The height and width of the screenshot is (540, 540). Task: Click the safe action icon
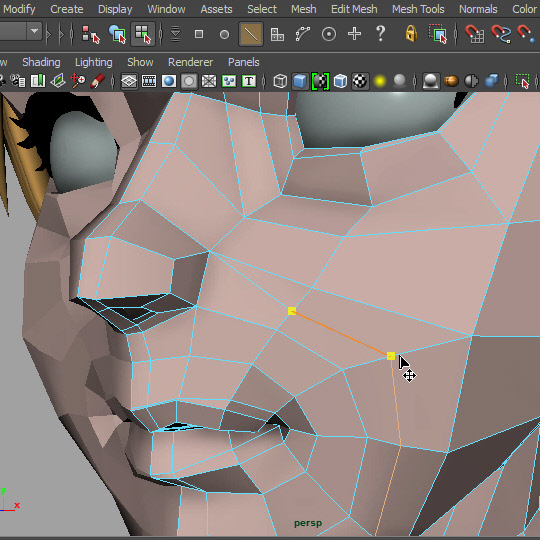[x=229, y=82]
